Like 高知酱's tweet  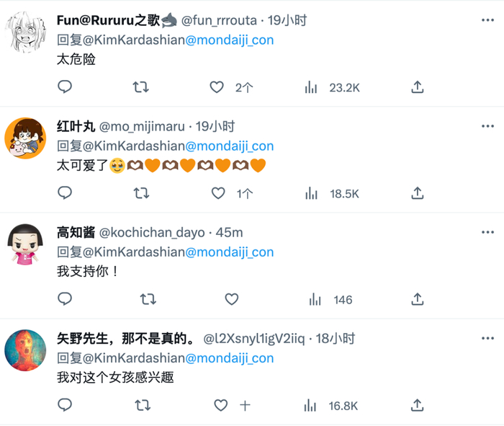[x=231, y=299]
